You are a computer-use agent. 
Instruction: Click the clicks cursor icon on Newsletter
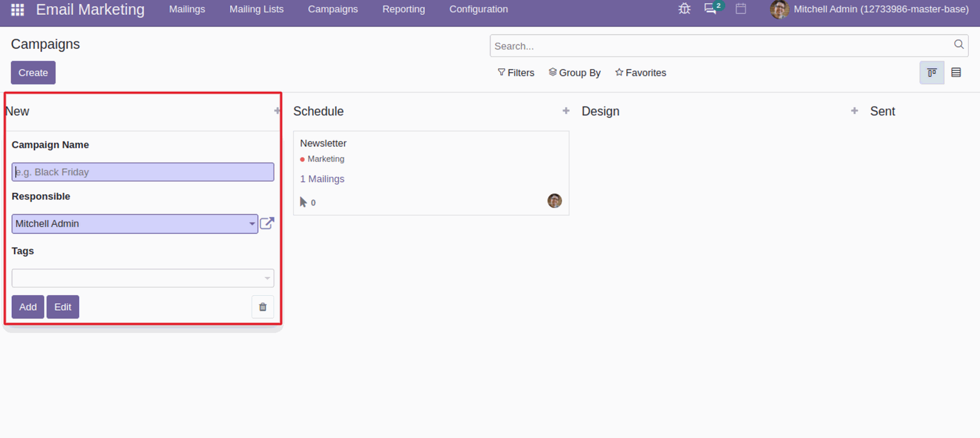point(303,202)
